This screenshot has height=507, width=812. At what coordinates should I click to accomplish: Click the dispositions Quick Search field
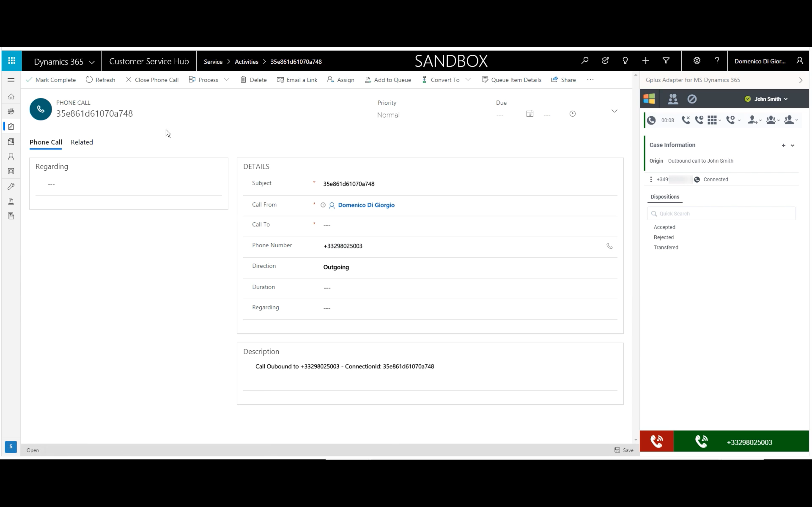721,214
